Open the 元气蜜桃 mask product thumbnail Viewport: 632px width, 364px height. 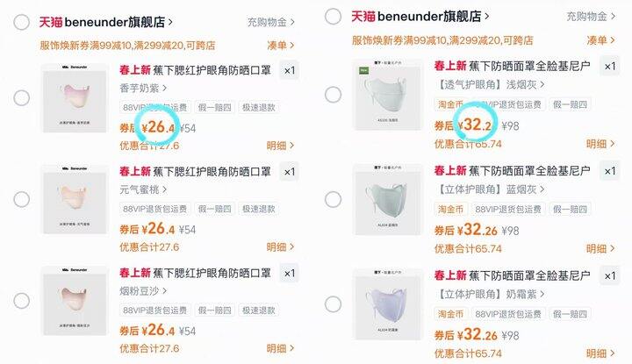[75, 198]
